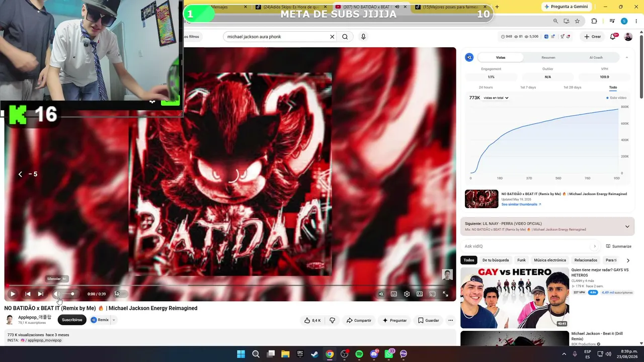Toggle theater mode in the player
The image size is (644, 362).
(x=419, y=294)
